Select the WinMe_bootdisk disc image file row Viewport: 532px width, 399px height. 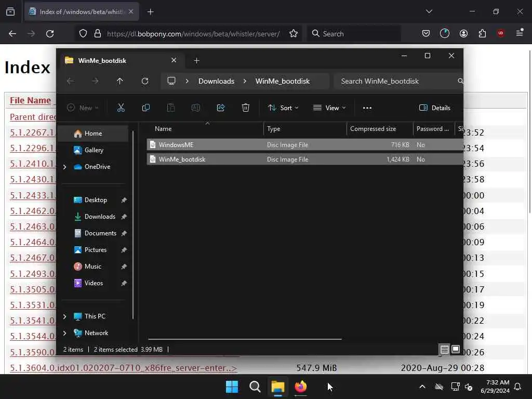point(304,159)
